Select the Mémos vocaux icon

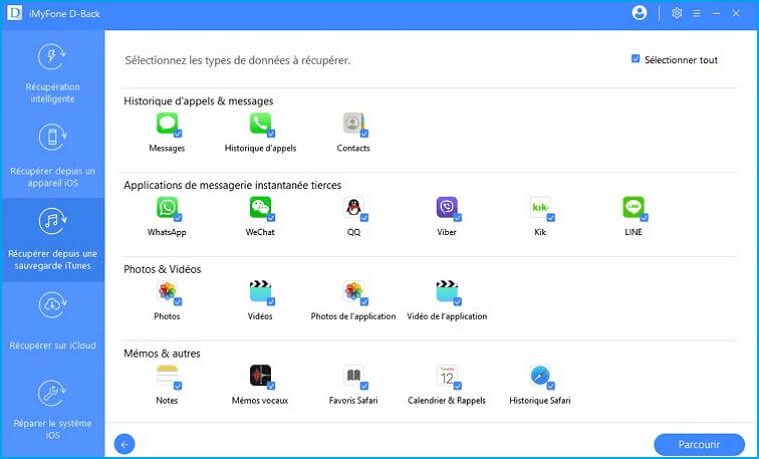260,375
